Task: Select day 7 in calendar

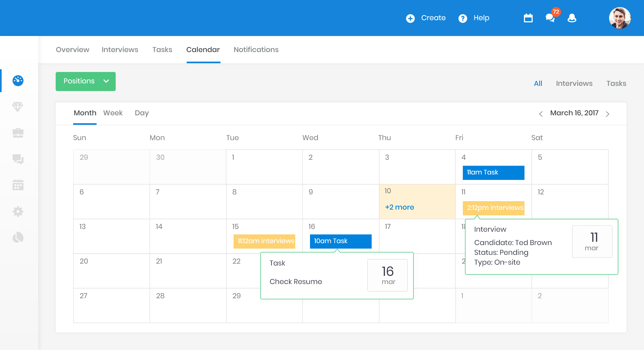Action: click(x=188, y=202)
